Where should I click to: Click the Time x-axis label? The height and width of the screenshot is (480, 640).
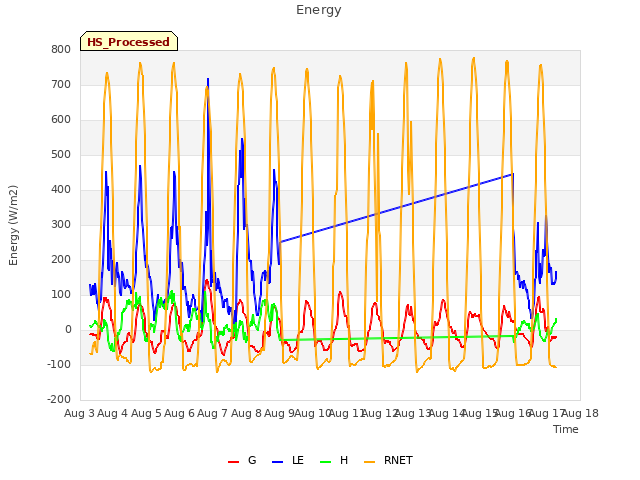coord(566,429)
